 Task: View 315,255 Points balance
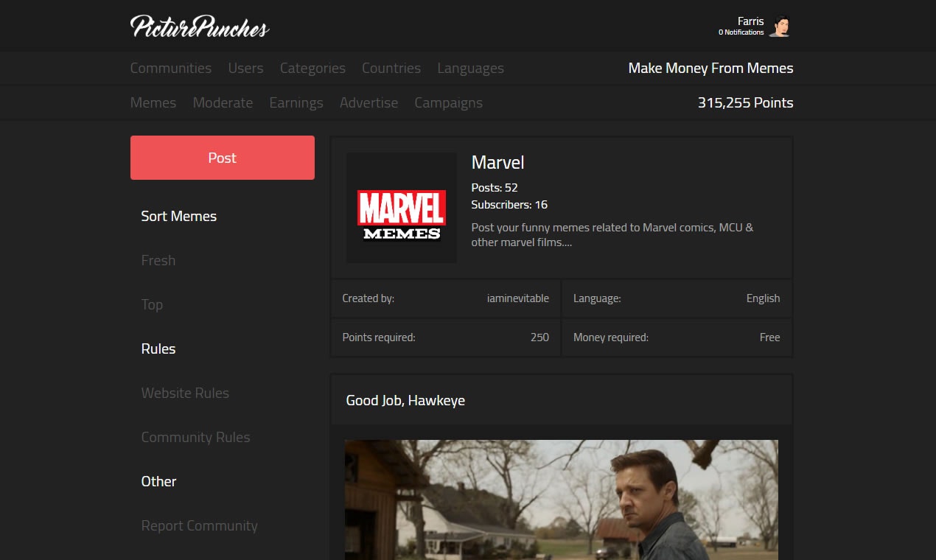745,102
